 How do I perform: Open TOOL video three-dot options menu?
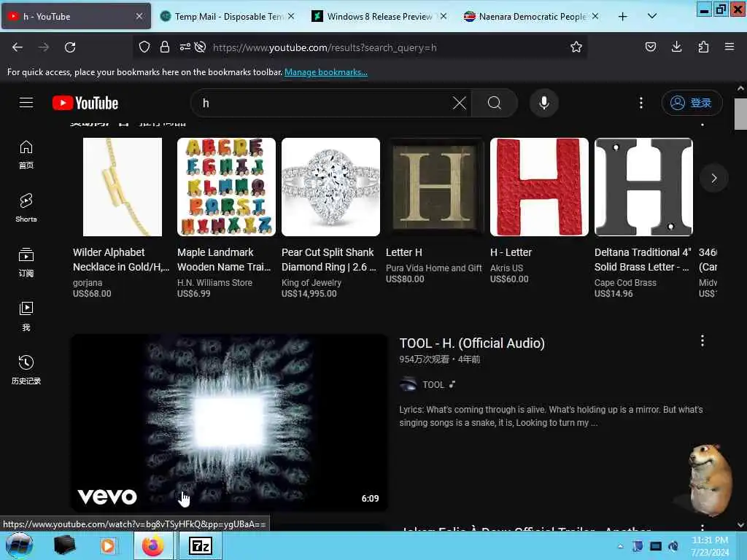pyautogui.click(x=703, y=341)
